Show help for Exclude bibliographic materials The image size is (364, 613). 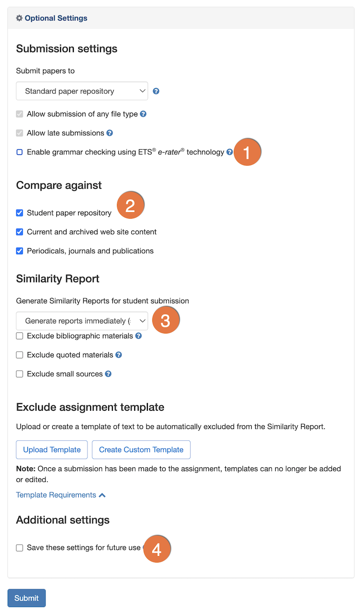(x=139, y=336)
